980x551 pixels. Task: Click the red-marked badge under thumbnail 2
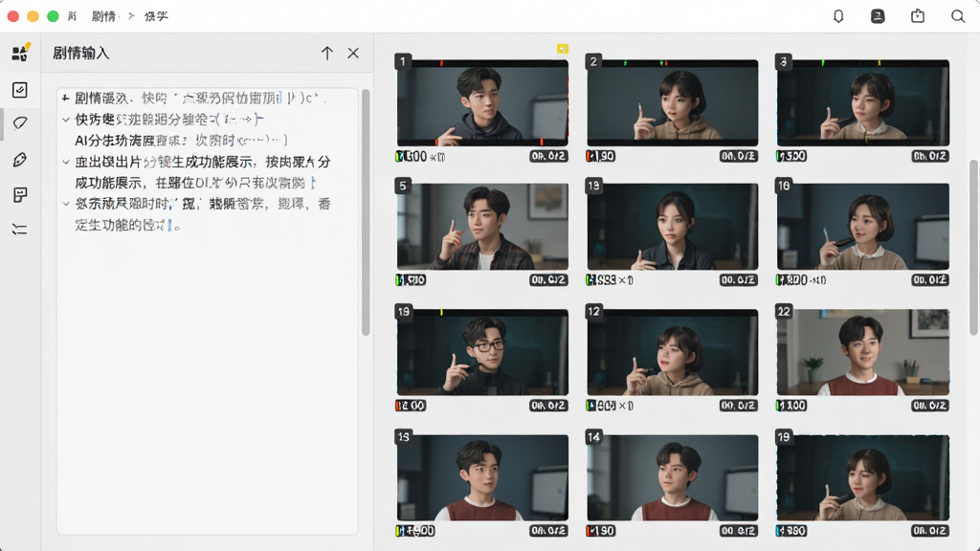click(x=601, y=156)
